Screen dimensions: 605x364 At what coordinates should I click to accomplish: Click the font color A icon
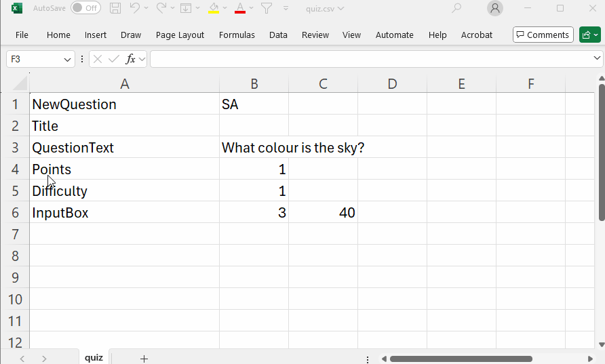click(239, 8)
